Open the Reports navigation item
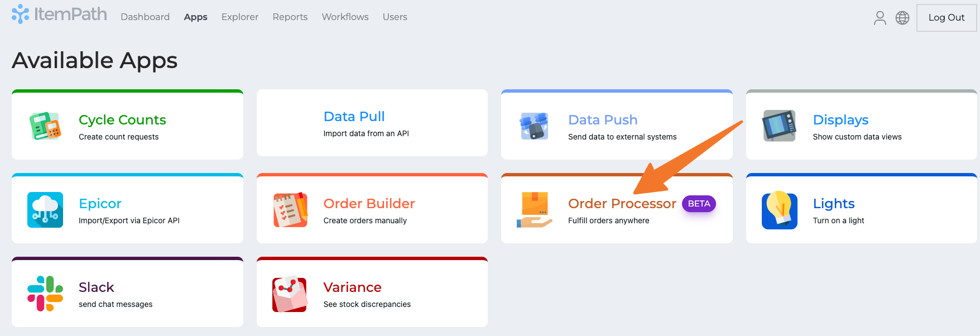Image resolution: width=980 pixels, height=336 pixels. (x=290, y=17)
